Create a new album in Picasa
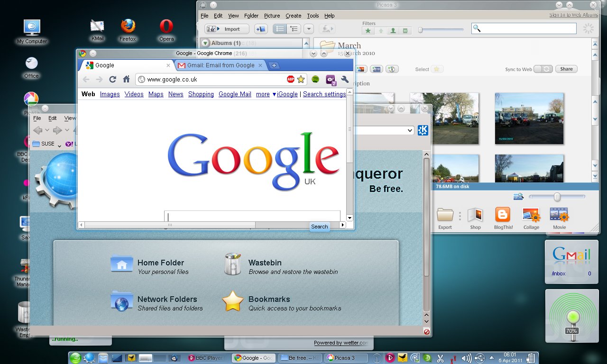The image size is (607, 364). pos(261,29)
